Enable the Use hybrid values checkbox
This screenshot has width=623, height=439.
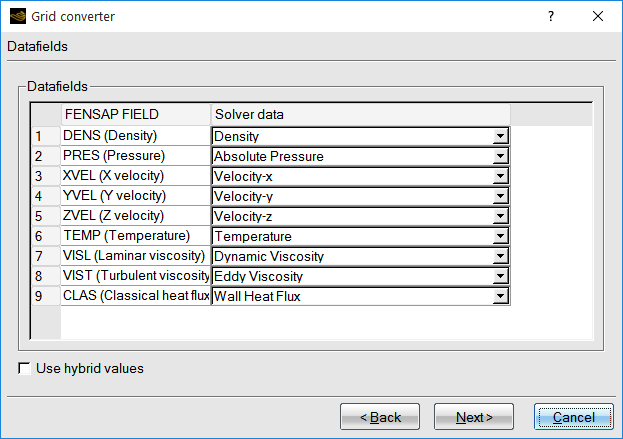point(24,368)
